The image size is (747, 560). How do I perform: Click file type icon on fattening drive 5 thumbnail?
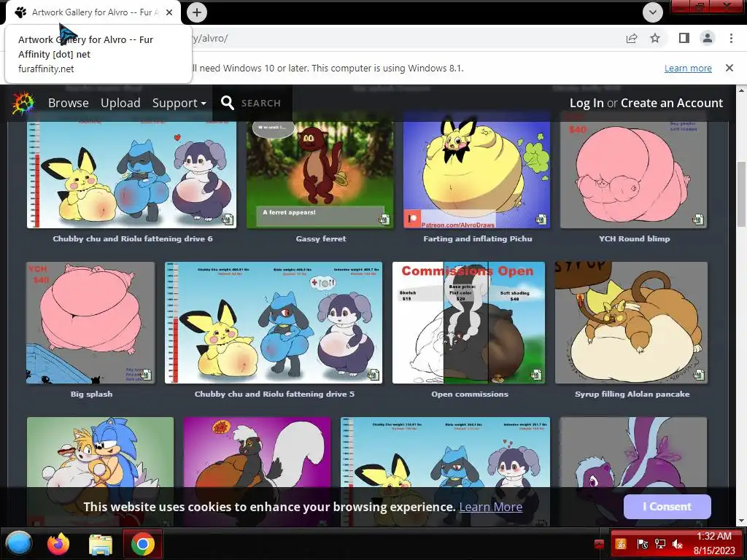pyautogui.click(x=373, y=374)
